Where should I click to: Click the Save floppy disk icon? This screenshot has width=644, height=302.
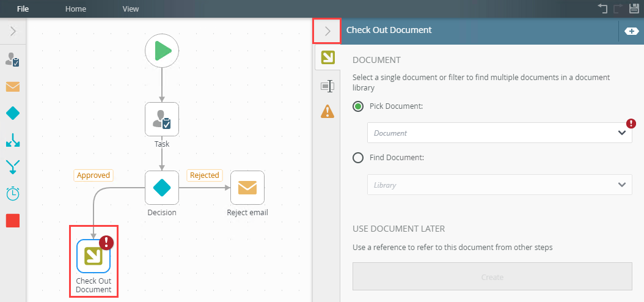634,9
